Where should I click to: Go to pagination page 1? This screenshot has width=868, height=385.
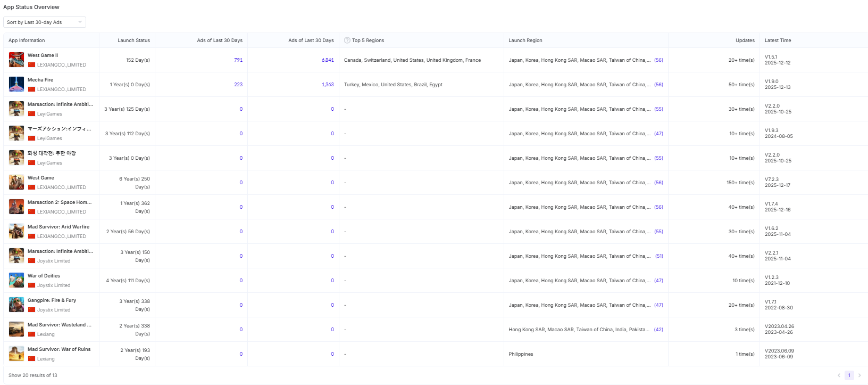[849, 375]
